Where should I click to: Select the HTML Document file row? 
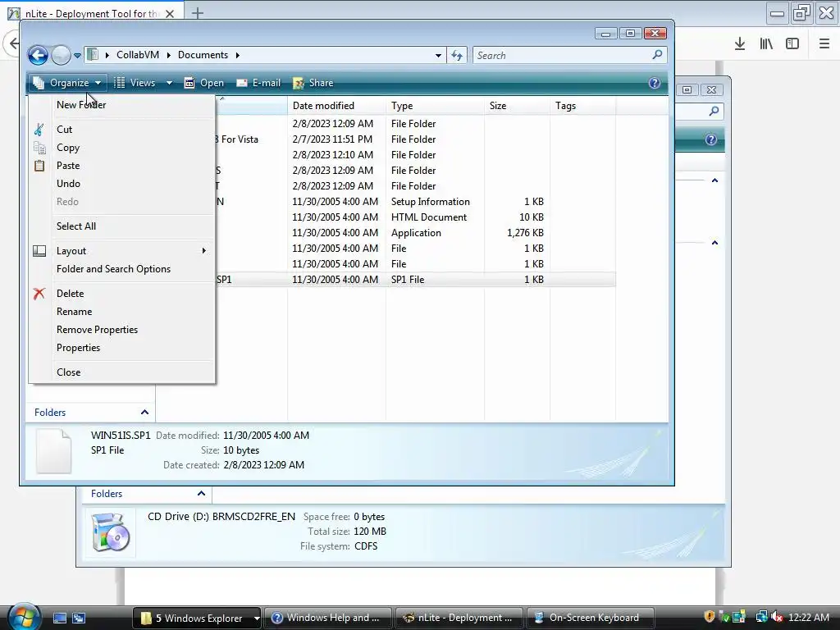pyautogui.click(x=415, y=217)
